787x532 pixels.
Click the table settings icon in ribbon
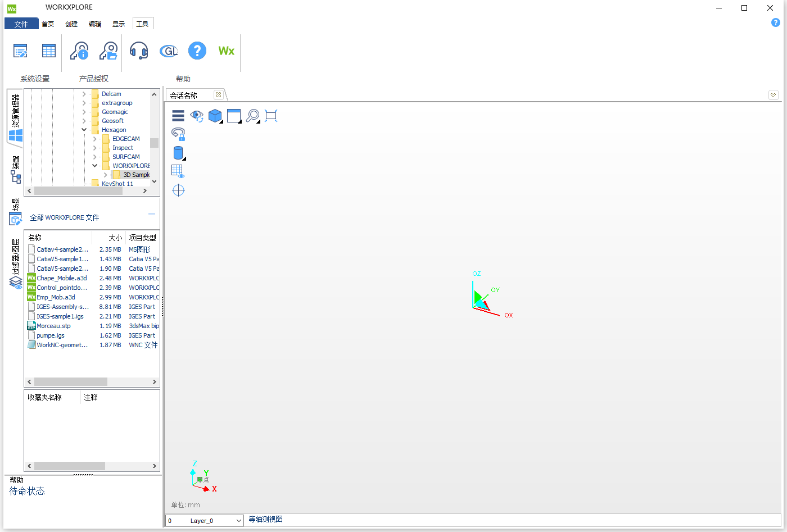[49, 51]
